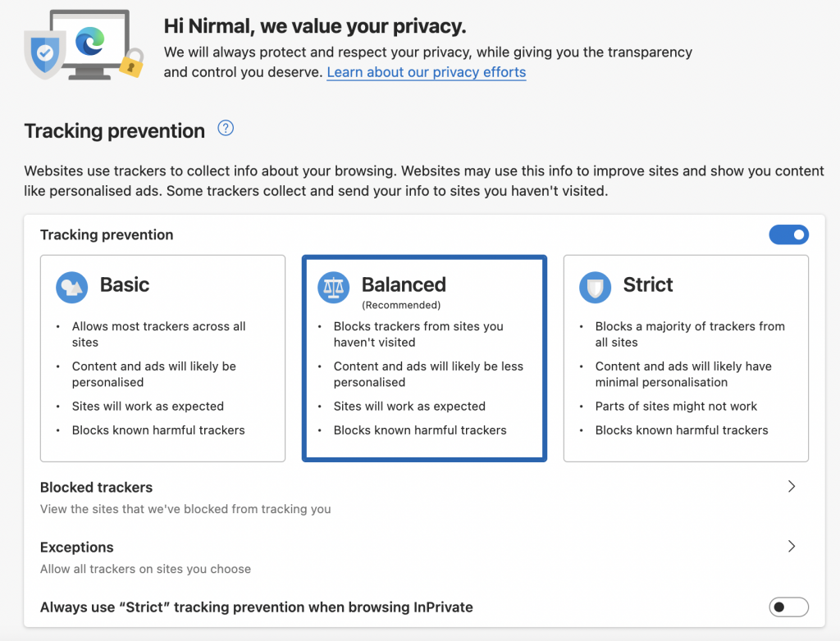840x641 pixels.
Task: Choose the Strict tracking prevention card
Action: click(x=686, y=358)
